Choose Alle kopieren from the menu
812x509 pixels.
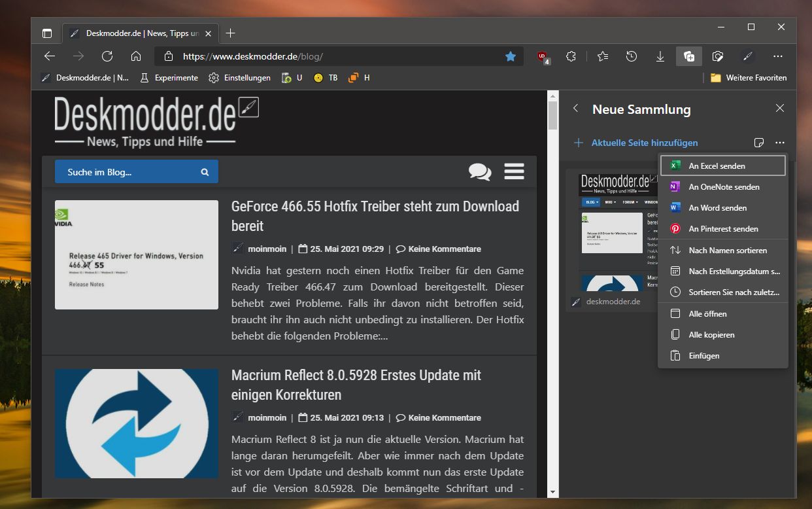pos(722,335)
